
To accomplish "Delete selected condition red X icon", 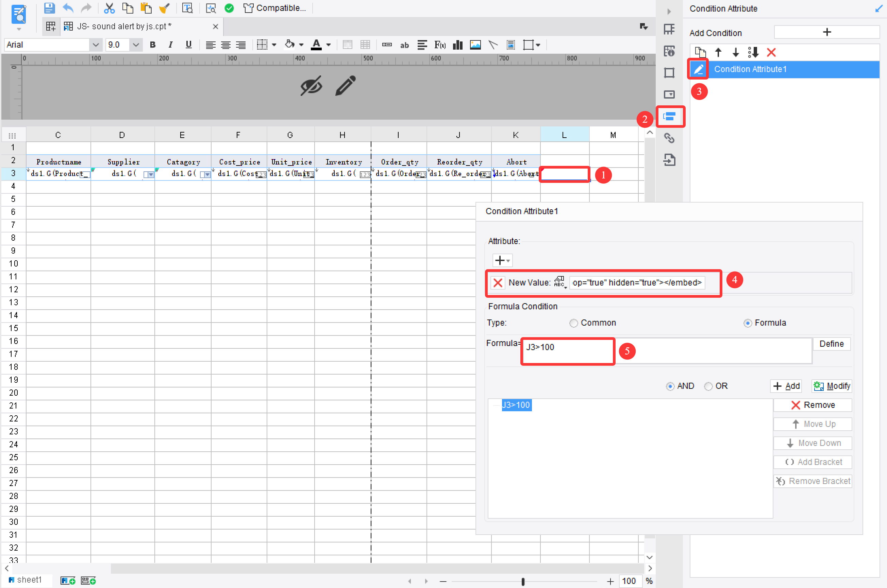I will coord(771,52).
